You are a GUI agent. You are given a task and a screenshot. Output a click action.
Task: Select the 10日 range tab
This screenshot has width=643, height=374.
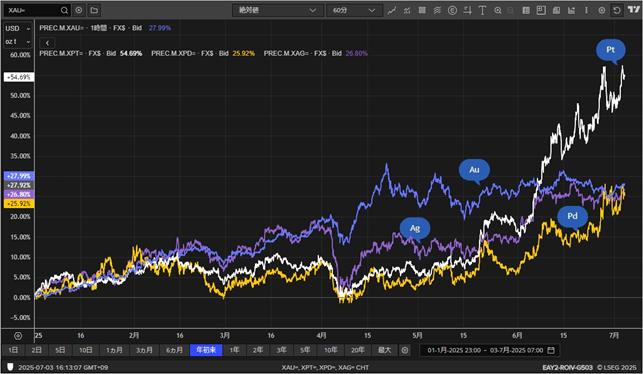point(86,350)
